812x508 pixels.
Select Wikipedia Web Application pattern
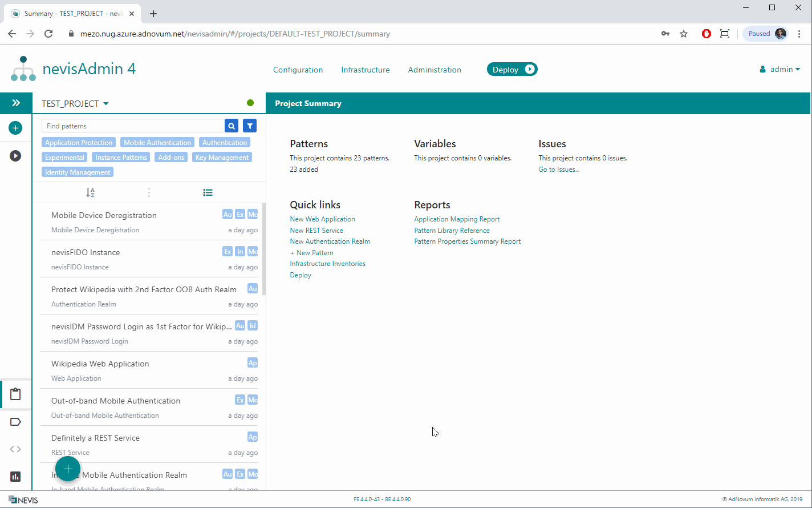(149, 370)
